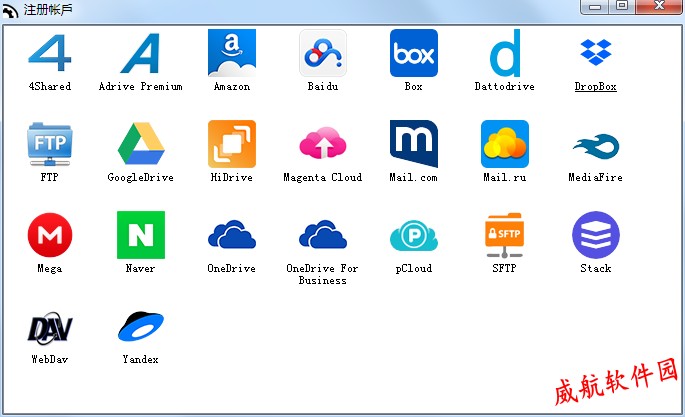
Task: Pick the WebDav icon
Action: (50, 327)
